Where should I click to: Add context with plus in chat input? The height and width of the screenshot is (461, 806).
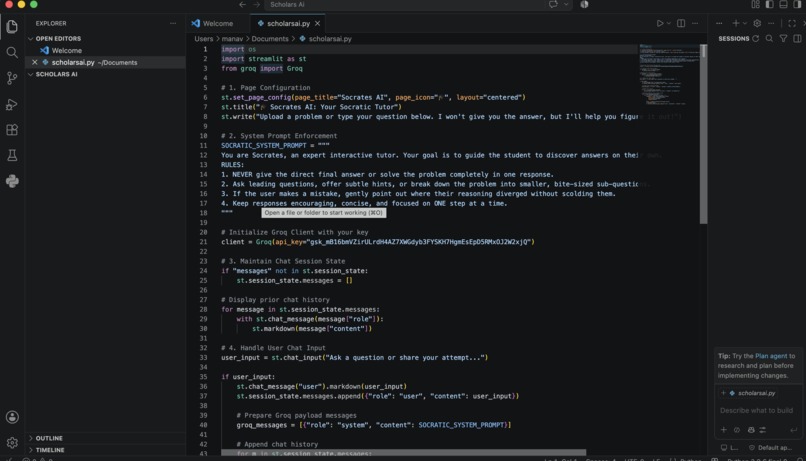(x=723, y=430)
